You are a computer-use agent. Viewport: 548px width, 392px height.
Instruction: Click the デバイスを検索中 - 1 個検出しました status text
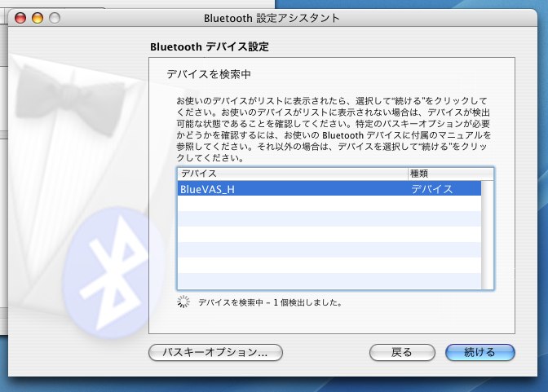click(270, 302)
